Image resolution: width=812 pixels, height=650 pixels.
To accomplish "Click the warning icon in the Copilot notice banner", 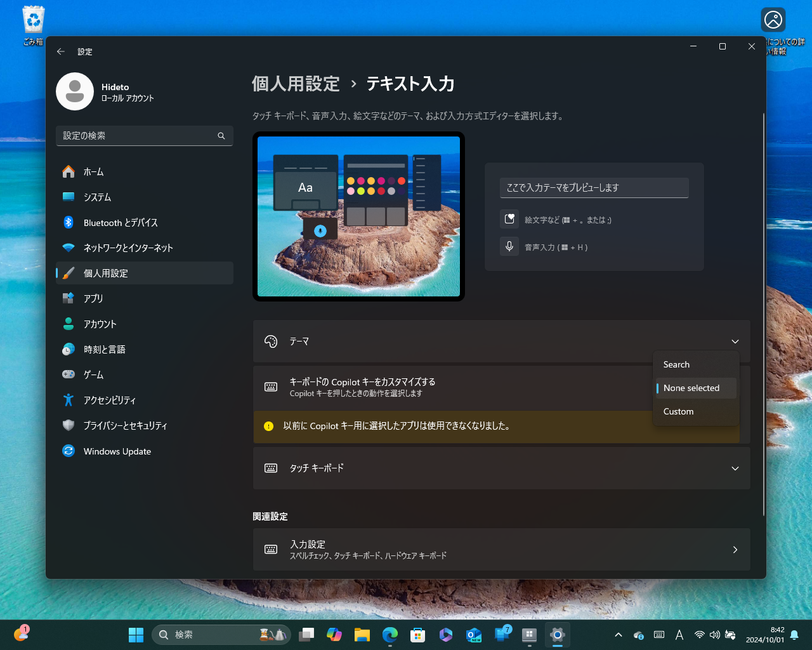I will pyautogui.click(x=267, y=426).
